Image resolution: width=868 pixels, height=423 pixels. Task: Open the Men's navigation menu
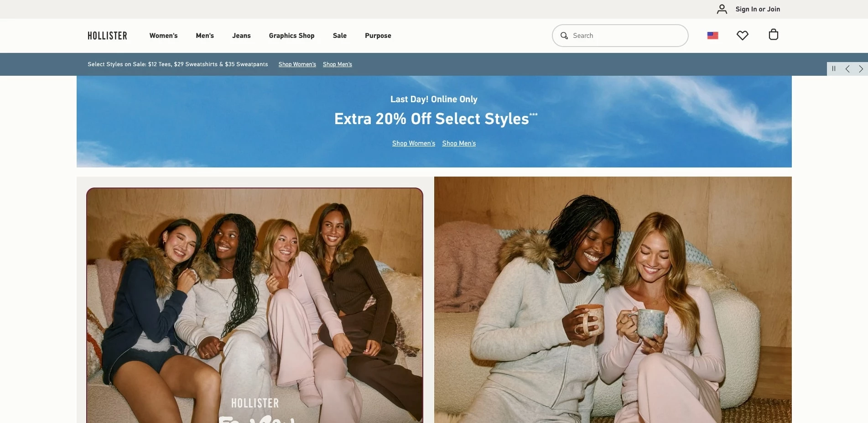(205, 36)
